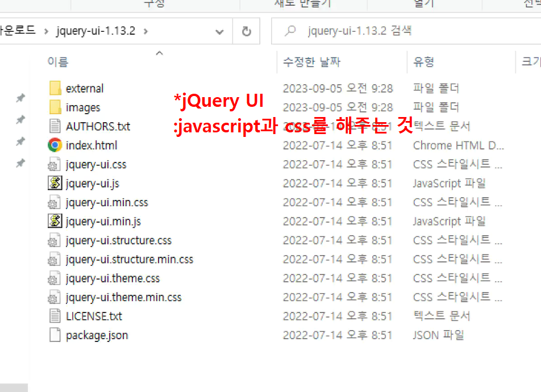The image size is (541, 392).
Task: Click the AUTHORS.txt text file icon
Action: (x=55, y=126)
